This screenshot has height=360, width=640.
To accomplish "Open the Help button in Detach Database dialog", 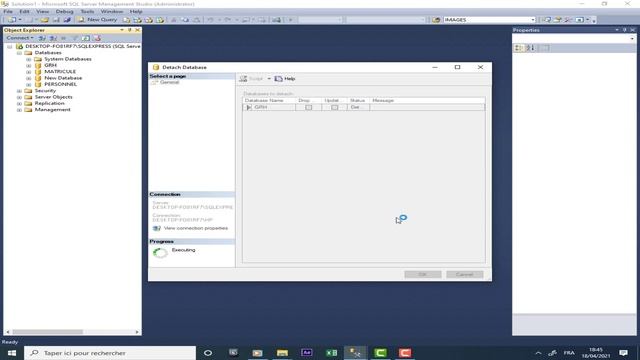I will (x=285, y=79).
